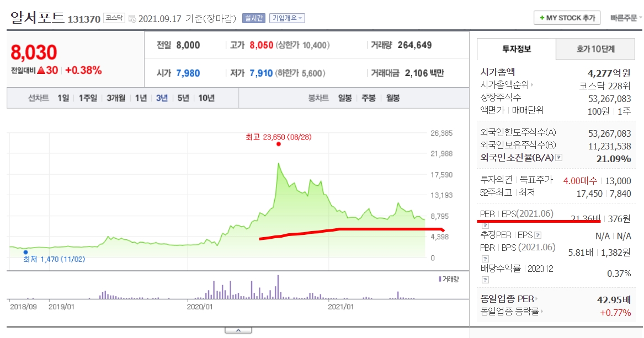Select 5년 line chart period
644x338 pixels.
(x=183, y=98)
